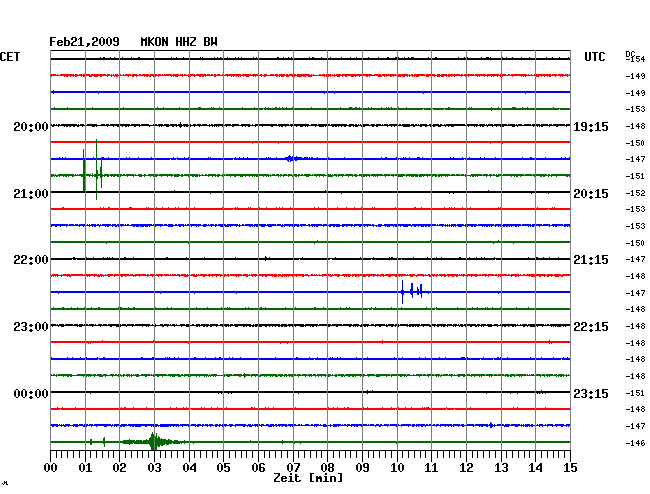Click the minute tick label "04"
This screenshot has height=494, width=650.
[189, 468]
